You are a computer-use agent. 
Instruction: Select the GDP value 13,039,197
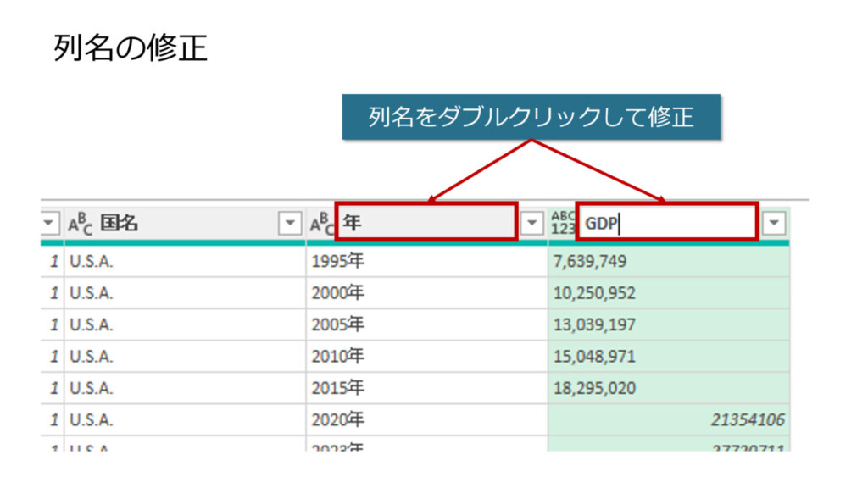pyautogui.click(x=594, y=325)
